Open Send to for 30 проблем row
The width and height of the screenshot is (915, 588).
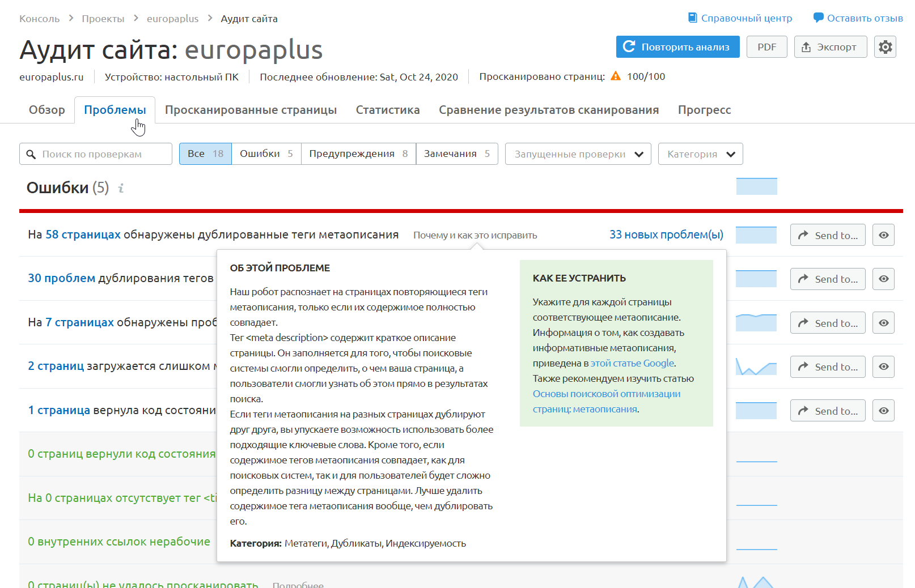[828, 279]
